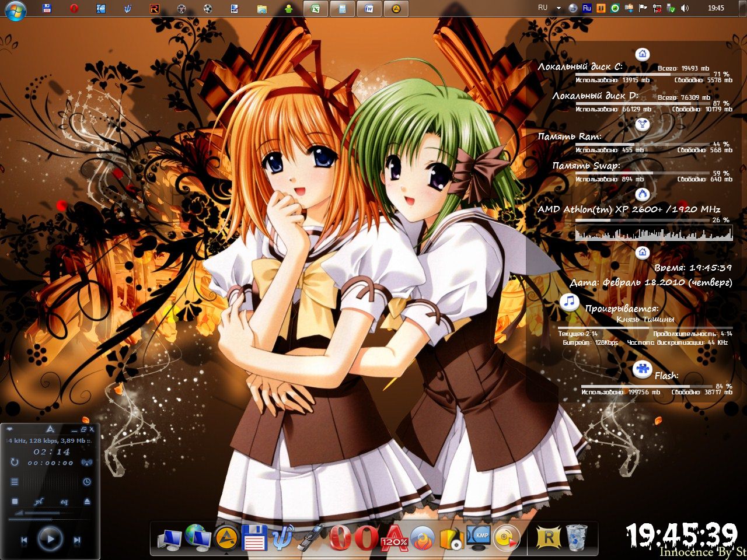
Task: Open the Action Center flag icon
Action: click(x=643, y=8)
